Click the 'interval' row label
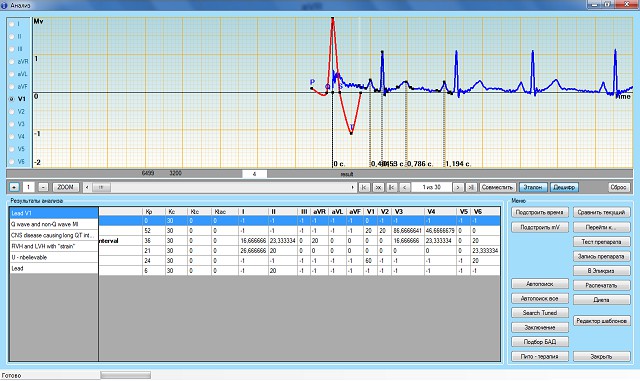 (109, 241)
